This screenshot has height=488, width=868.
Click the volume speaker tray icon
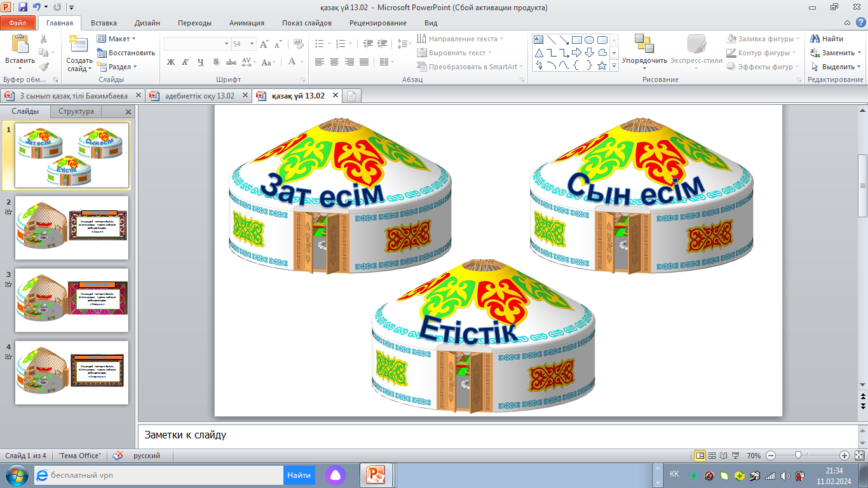(785, 475)
